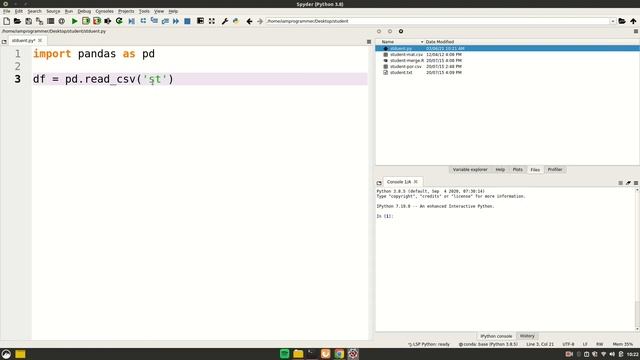Image resolution: width=640 pixels, height=360 pixels.
Task: Maximize current pane
Action: point(200,21)
